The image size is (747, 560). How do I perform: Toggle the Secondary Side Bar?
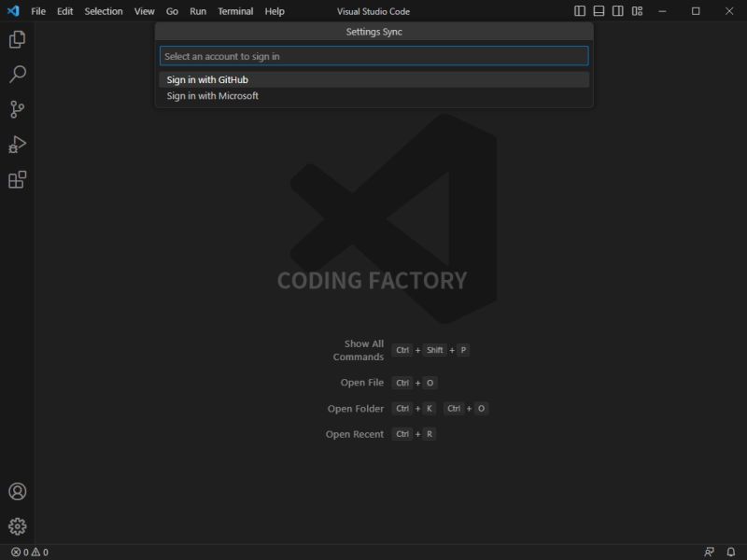pyautogui.click(x=617, y=10)
